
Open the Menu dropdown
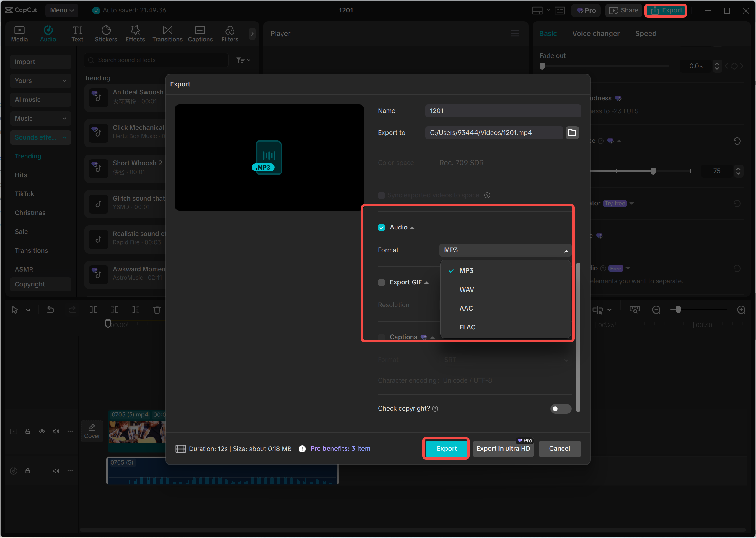pos(61,10)
